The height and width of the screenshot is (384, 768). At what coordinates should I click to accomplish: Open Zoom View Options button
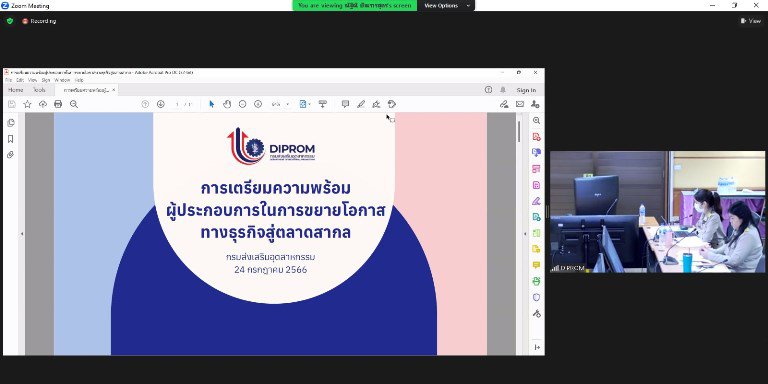coord(446,5)
